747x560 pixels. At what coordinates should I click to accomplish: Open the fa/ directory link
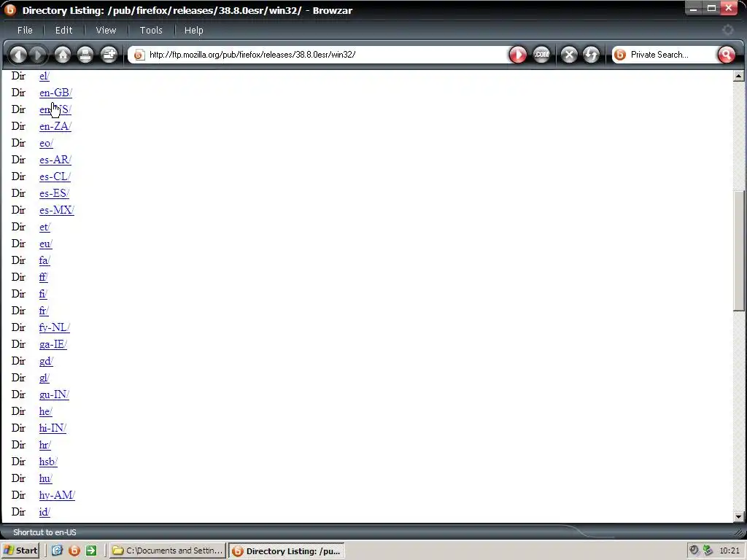(44, 260)
